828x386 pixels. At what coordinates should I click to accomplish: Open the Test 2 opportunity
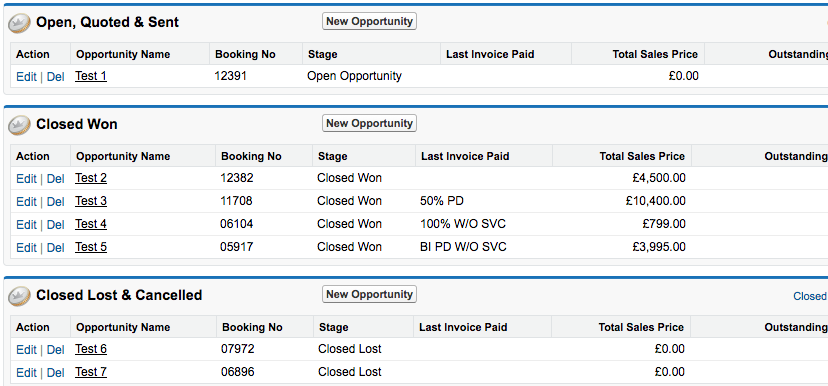[x=91, y=178]
